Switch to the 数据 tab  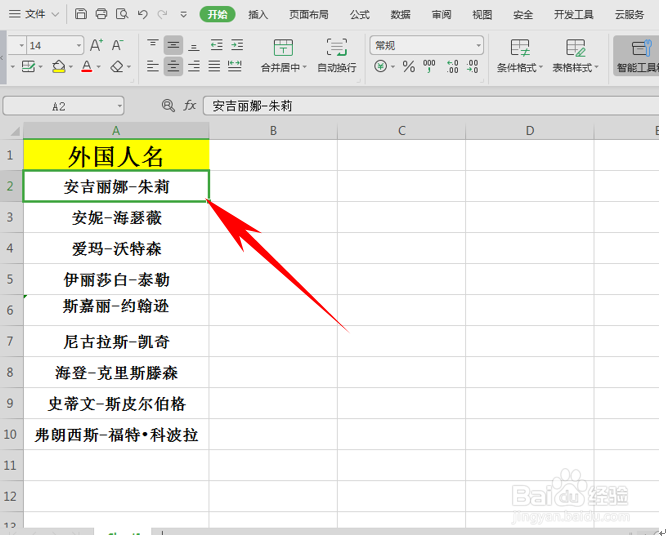pyautogui.click(x=400, y=14)
